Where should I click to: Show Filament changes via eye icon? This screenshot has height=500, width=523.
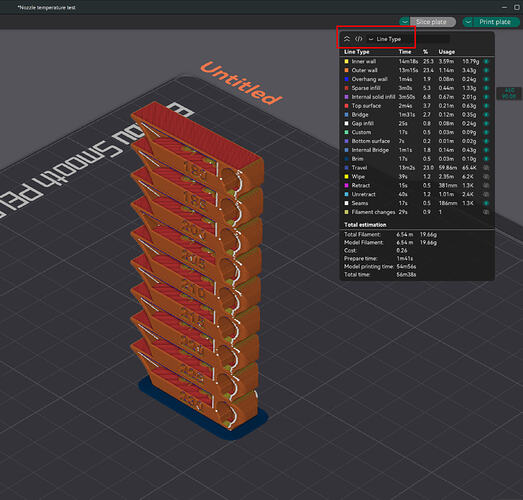pyautogui.click(x=486, y=212)
